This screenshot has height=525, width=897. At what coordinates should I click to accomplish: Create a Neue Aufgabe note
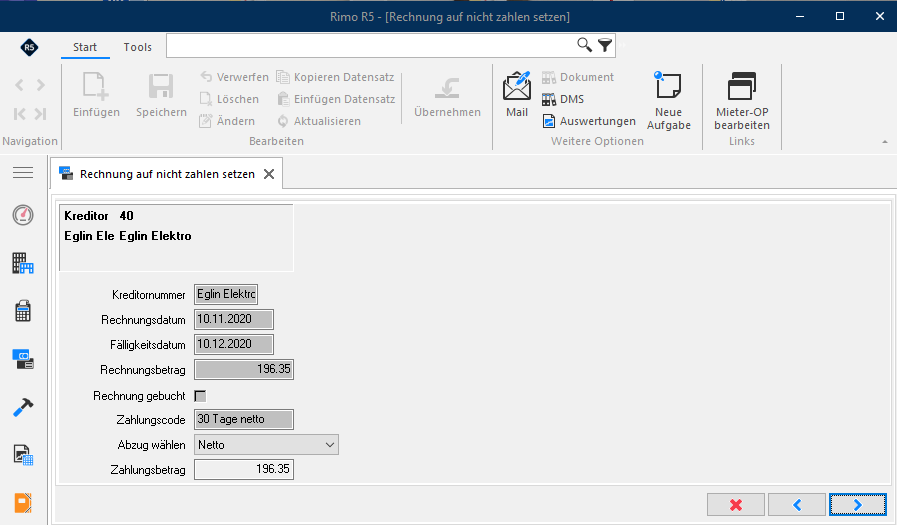(669, 101)
